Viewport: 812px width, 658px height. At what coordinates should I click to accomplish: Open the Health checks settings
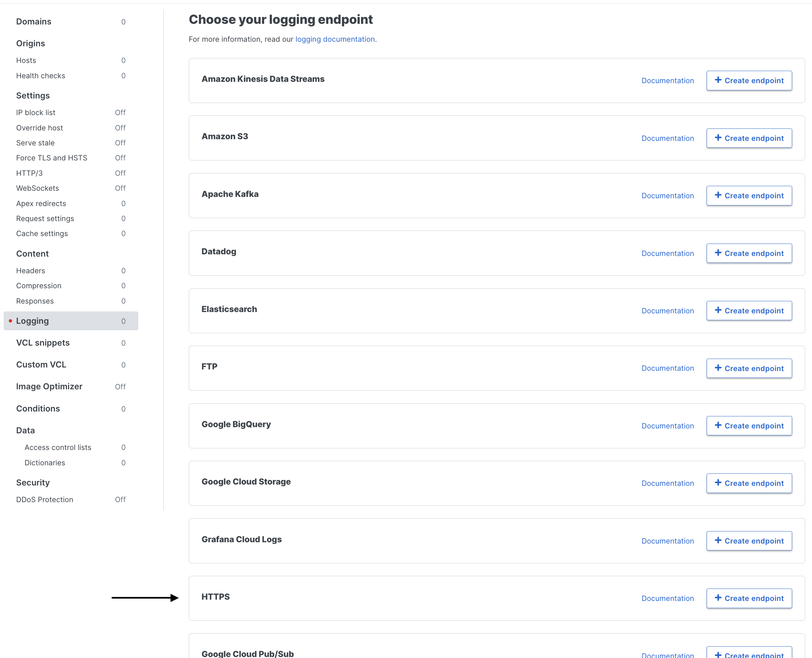(x=40, y=75)
